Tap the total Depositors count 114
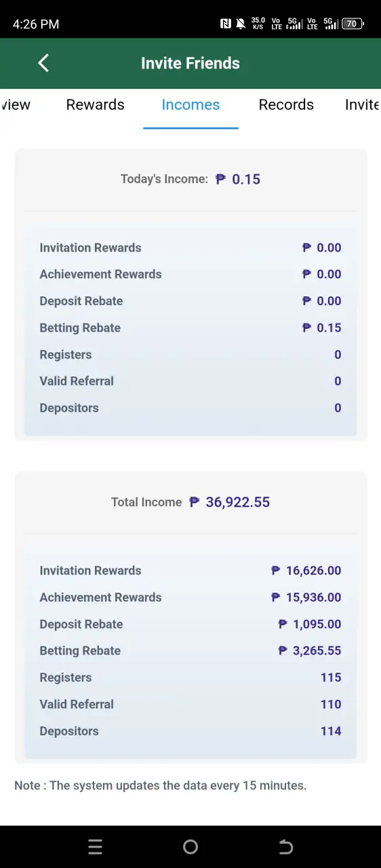This screenshot has height=868, width=381. click(331, 731)
